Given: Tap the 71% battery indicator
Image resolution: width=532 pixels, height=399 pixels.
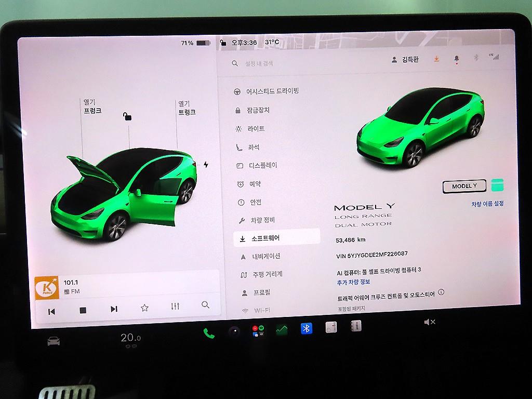Looking at the screenshot, I should pos(196,43).
